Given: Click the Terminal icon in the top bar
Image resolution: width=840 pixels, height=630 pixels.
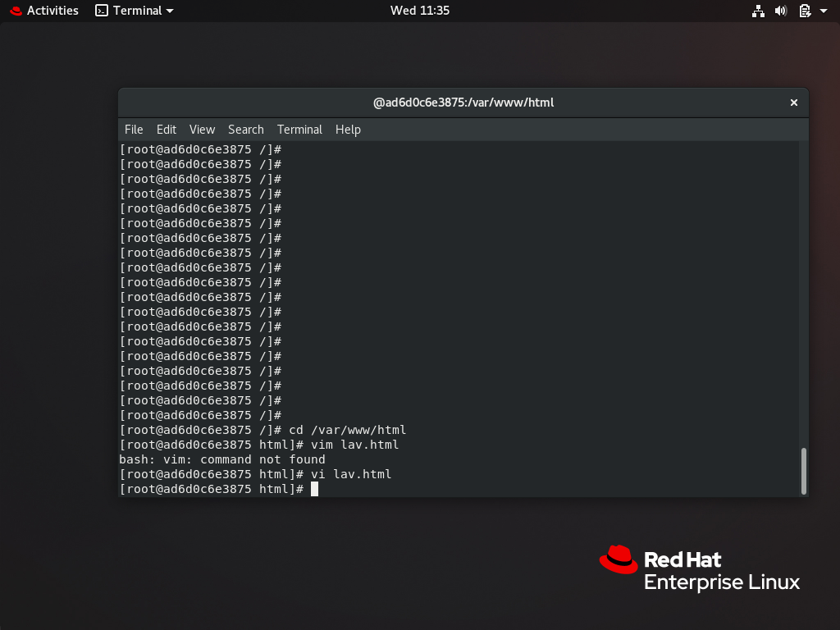Looking at the screenshot, I should (103, 11).
